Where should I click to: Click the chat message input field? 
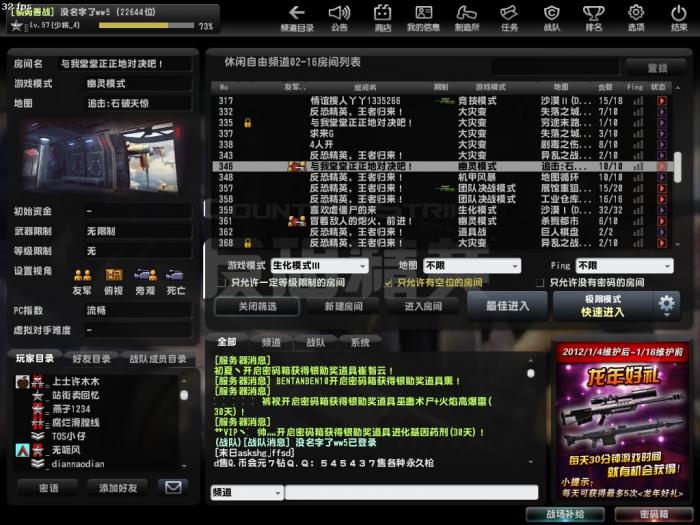(412, 492)
